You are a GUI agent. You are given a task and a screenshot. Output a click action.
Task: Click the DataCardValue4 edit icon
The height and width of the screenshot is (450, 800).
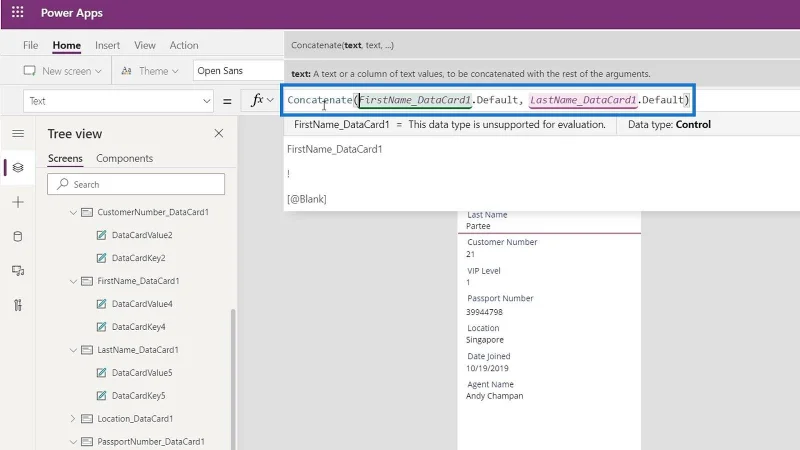(102, 304)
